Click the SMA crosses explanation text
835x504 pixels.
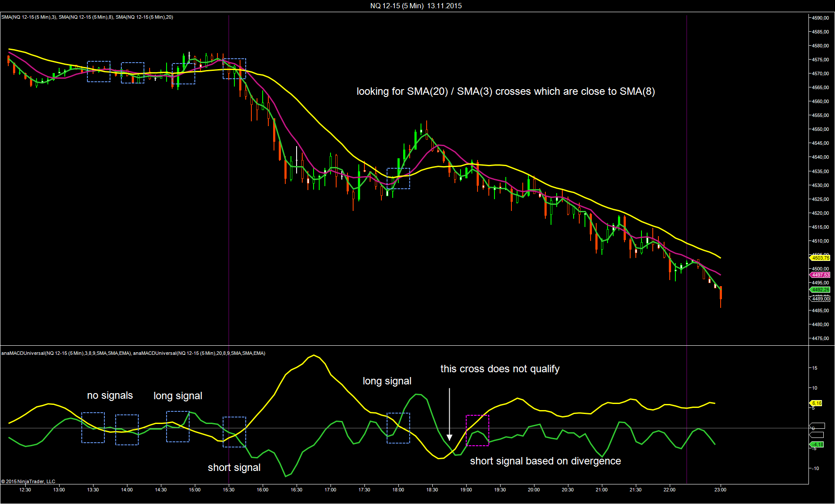click(505, 91)
